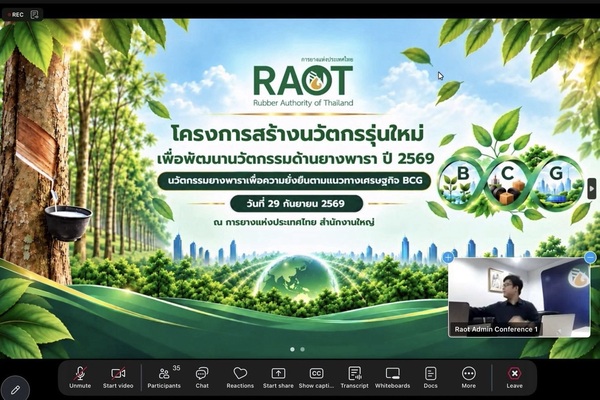Screen dimensions: 600x400
Task: Leave the meeting
Action: point(514,377)
